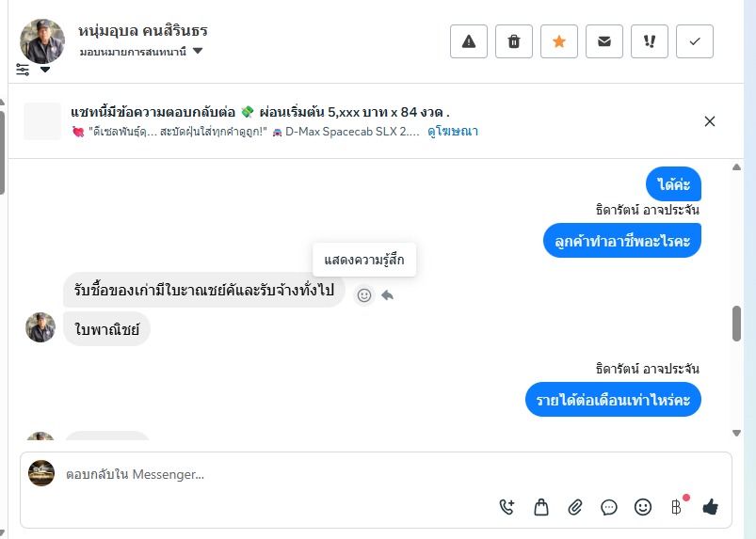
Task: Mark conversation as unread with envelope icon
Action: [604, 41]
